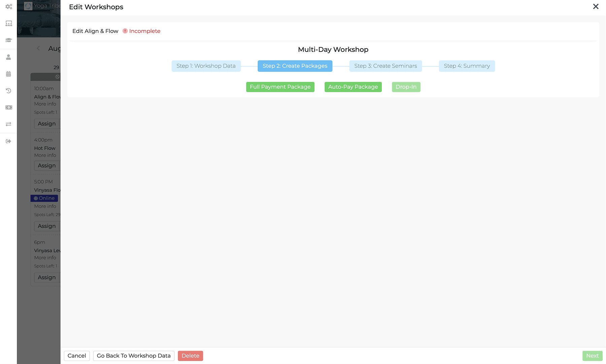Click the day number 29
The height and width of the screenshot is (364, 606).
point(56,67)
